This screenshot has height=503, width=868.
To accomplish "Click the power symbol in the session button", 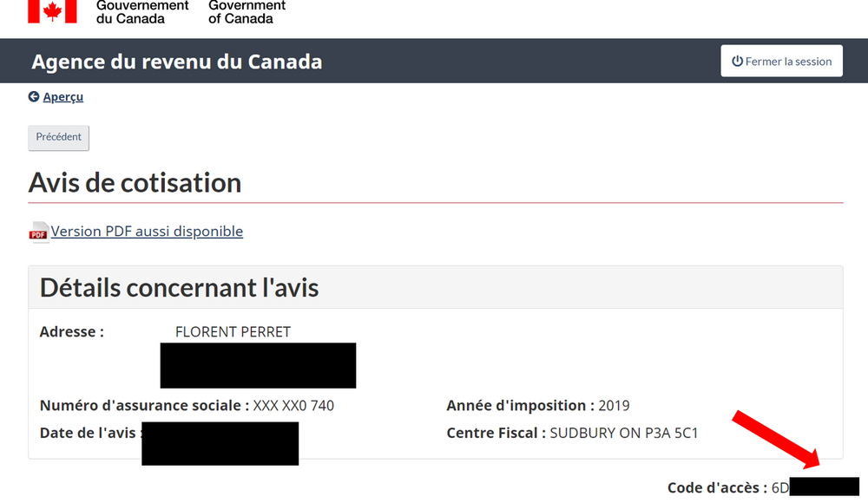I will (737, 61).
